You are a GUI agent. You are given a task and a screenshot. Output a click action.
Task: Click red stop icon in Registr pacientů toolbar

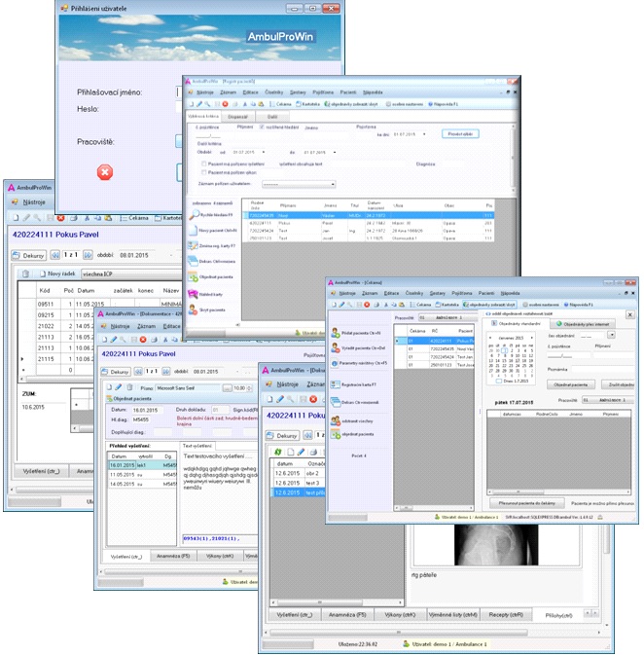point(225,104)
